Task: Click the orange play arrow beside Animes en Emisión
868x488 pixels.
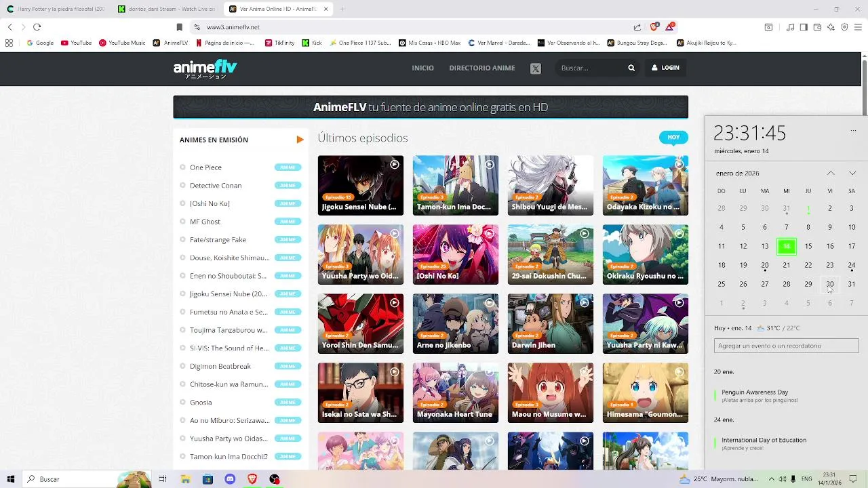Action: (300, 140)
